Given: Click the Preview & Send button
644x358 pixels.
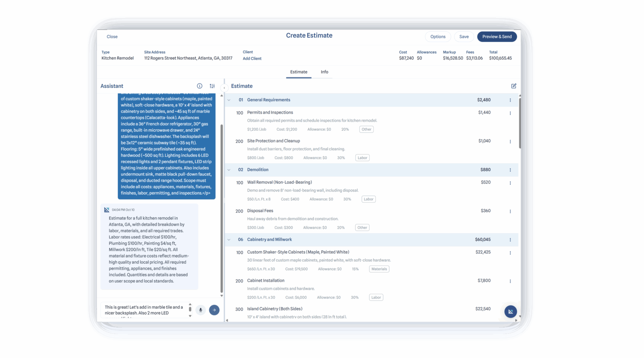Looking at the screenshot, I should click(497, 36).
